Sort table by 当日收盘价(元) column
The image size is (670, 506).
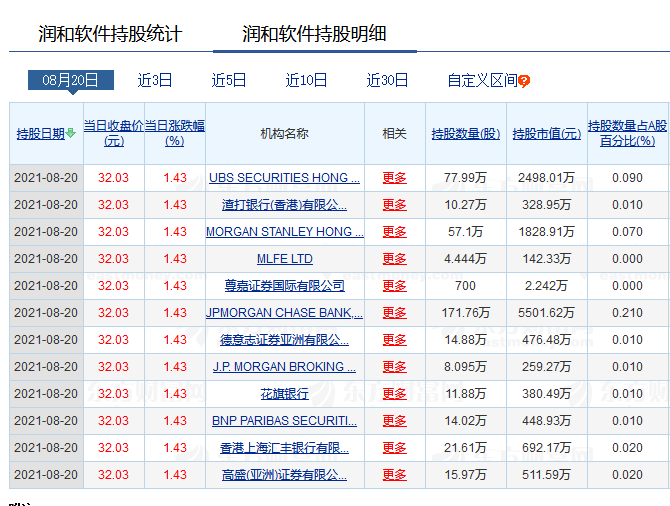(114, 133)
